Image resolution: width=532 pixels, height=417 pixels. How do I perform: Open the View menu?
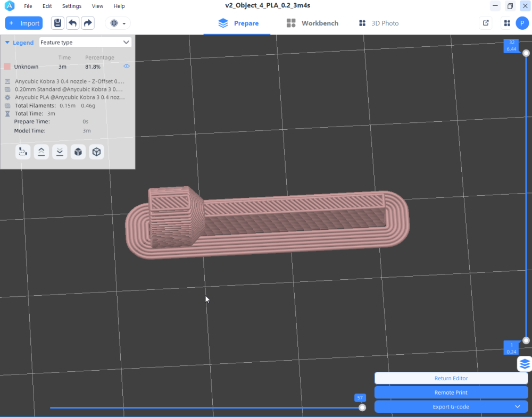[97, 6]
